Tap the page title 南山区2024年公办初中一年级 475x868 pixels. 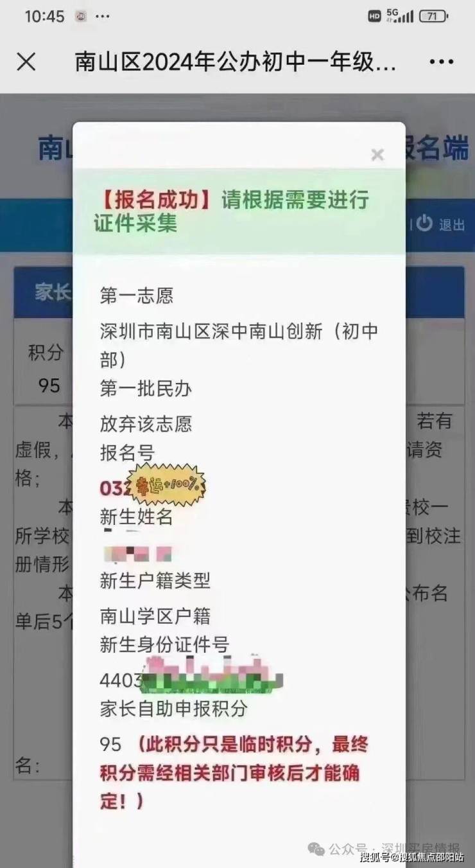click(x=236, y=62)
